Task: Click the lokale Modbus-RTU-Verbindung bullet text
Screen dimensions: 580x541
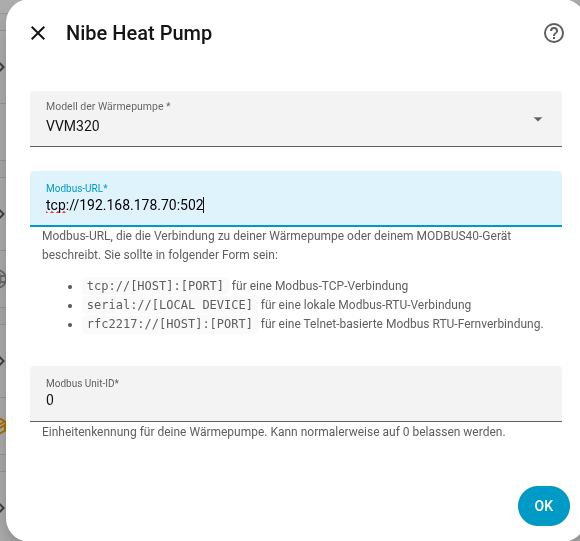Action: [x=366, y=305]
